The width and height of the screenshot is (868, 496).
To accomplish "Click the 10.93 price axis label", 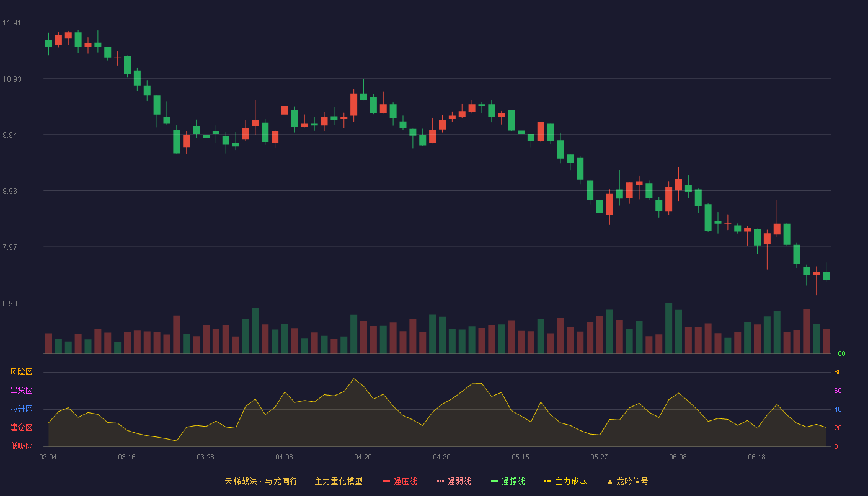I will tap(11, 79).
